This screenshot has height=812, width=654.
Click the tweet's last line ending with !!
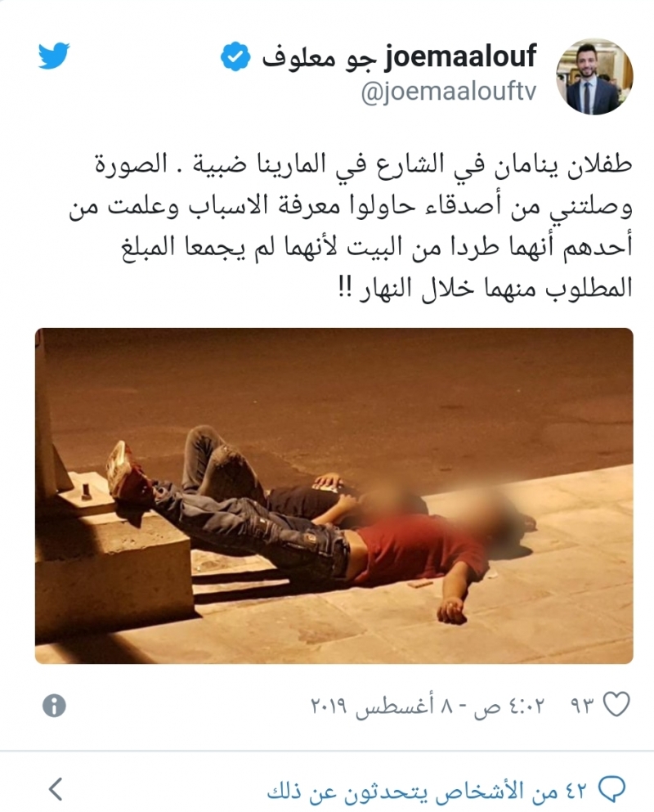point(486,287)
